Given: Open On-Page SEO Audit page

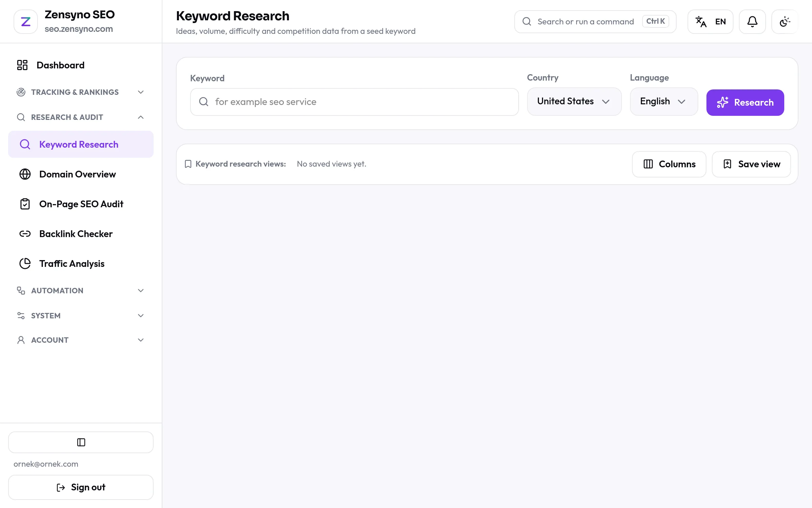Looking at the screenshot, I should (81, 204).
